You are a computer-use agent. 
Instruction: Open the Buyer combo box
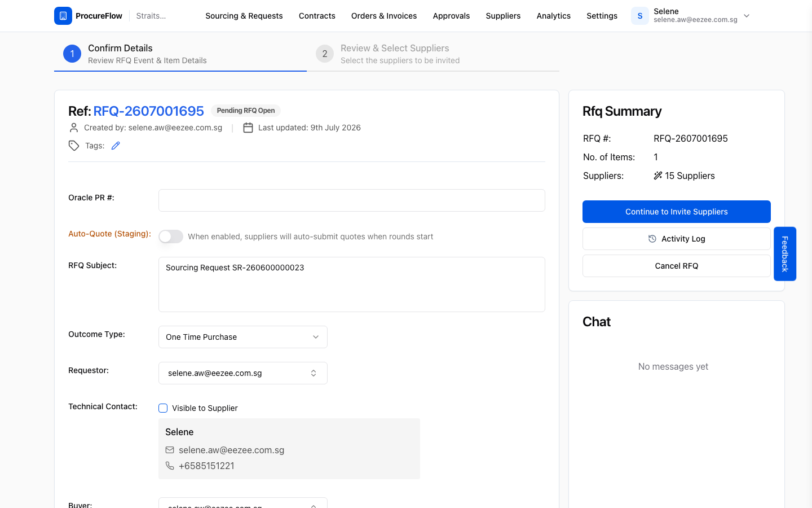(x=243, y=503)
